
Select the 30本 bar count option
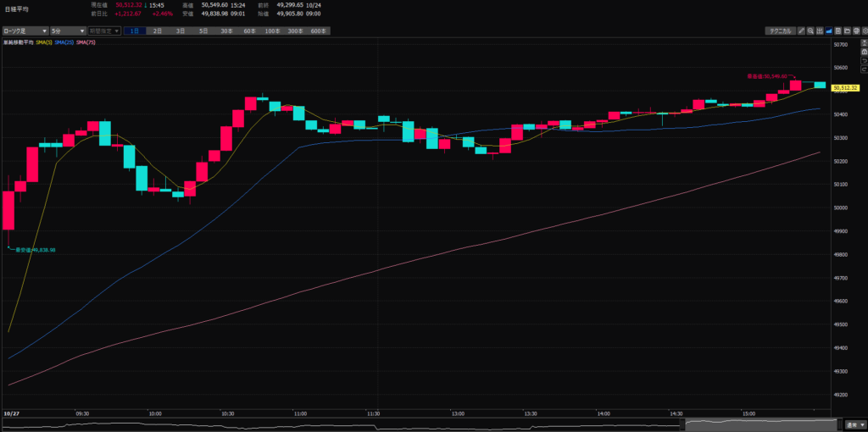[x=226, y=30]
